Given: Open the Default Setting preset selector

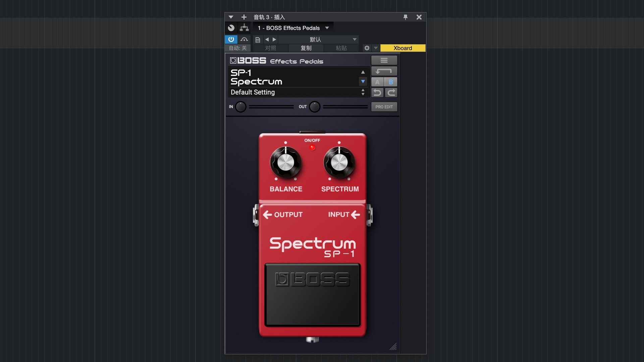Looking at the screenshot, I should 299,92.
